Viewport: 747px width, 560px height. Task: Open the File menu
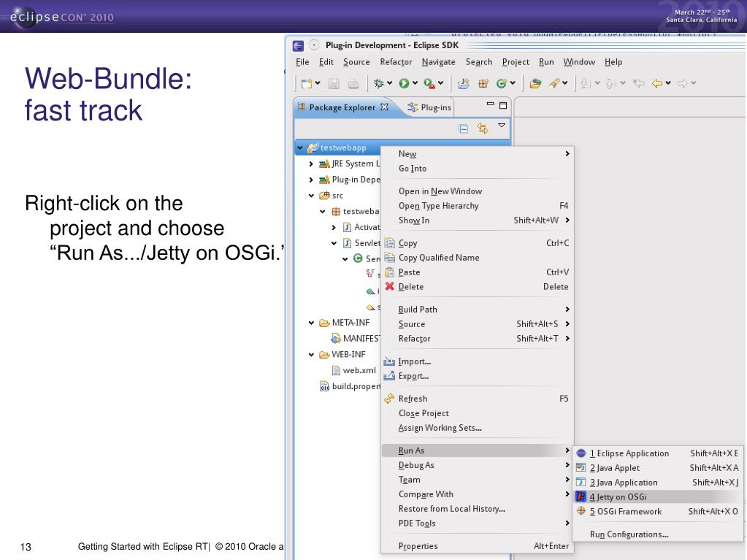pyautogui.click(x=302, y=62)
